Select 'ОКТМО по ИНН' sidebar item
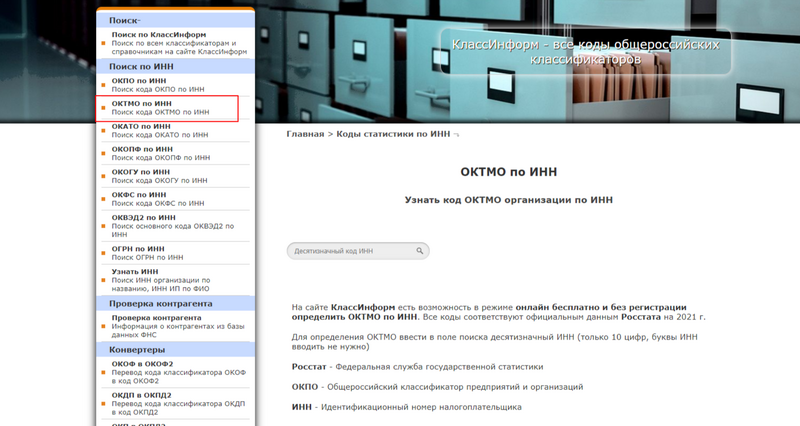Screen dimensions: 800x426 point(141,104)
